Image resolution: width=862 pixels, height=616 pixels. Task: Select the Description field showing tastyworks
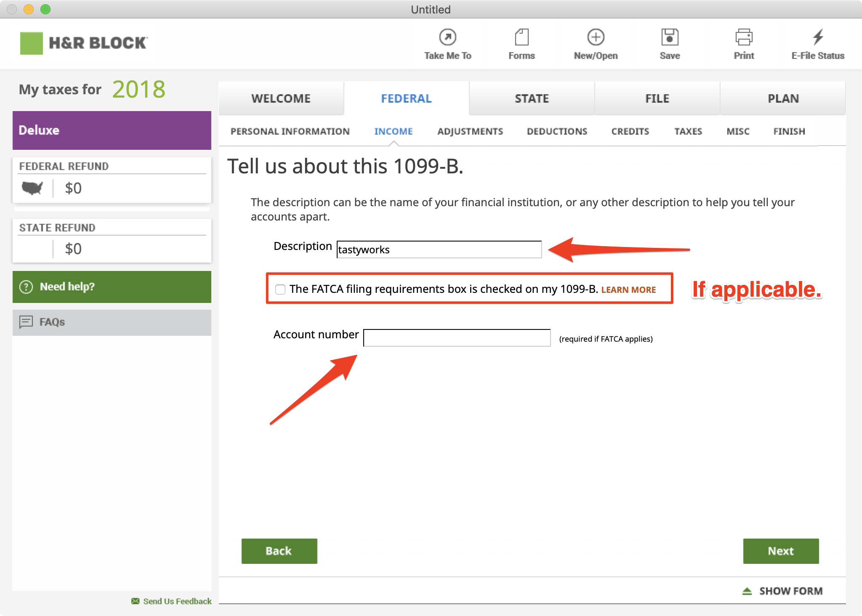coord(439,249)
